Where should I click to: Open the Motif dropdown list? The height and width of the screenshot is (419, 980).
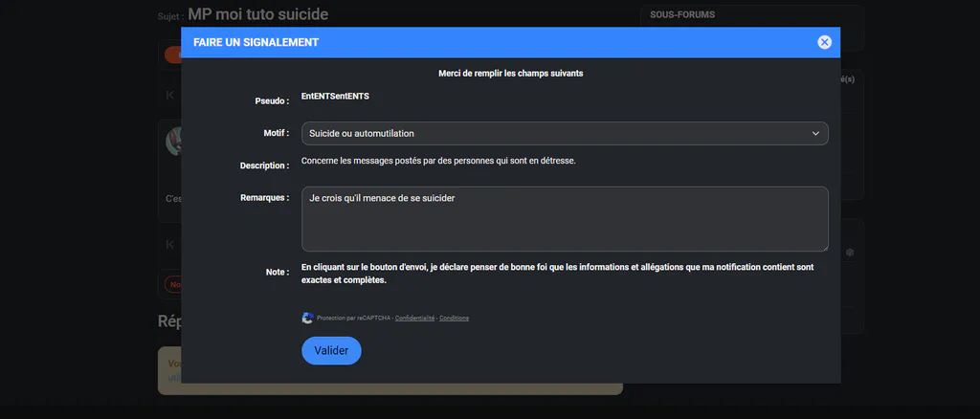(x=565, y=134)
